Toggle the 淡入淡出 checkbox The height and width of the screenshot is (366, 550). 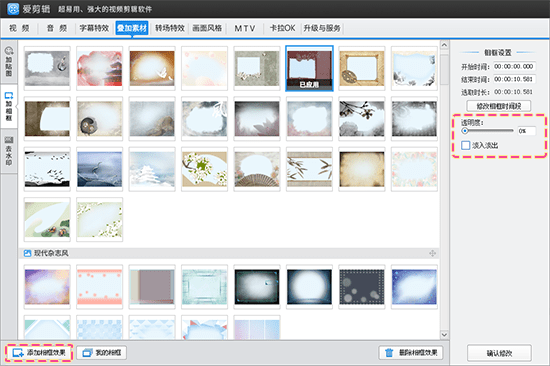465,145
